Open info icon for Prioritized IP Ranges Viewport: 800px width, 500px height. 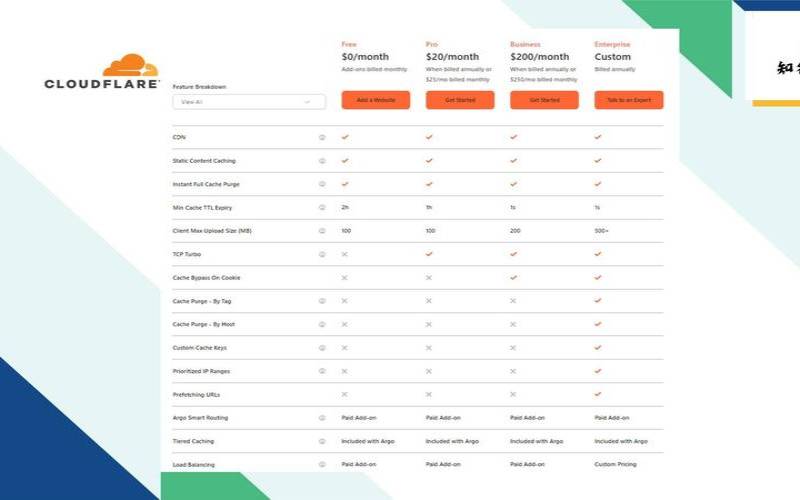[x=322, y=371]
